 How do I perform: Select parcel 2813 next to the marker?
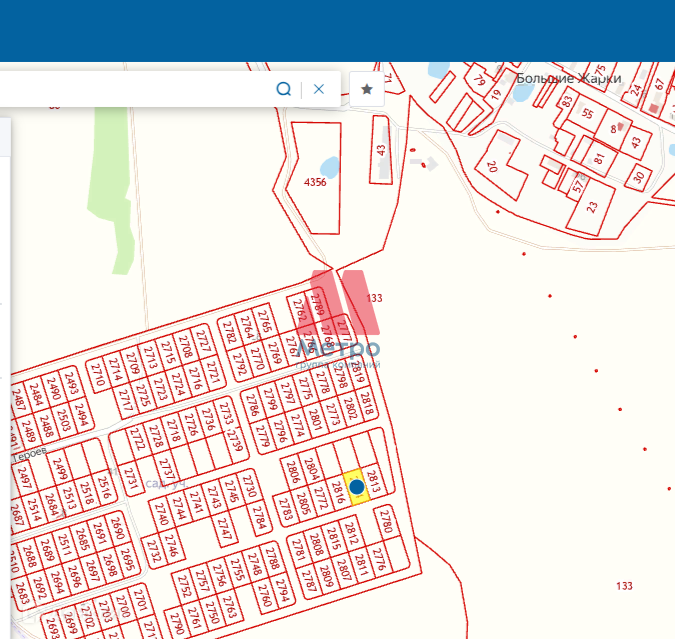tap(374, 481)
